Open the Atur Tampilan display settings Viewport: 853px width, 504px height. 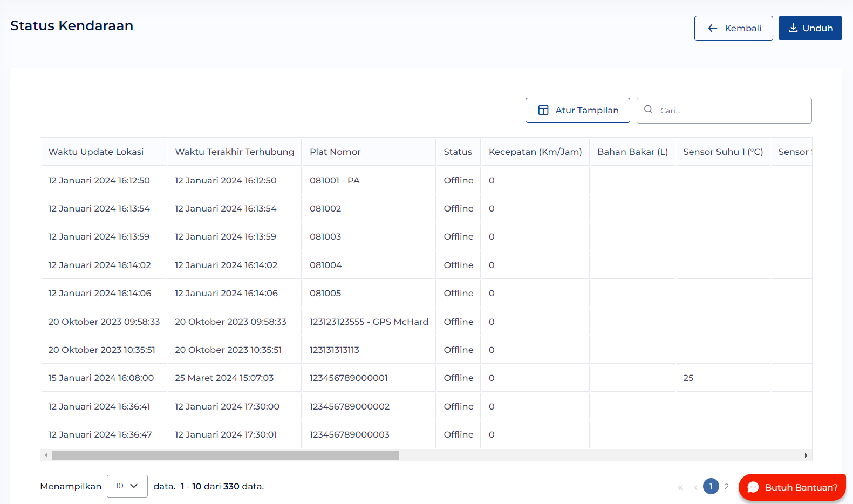(x=577, y=110)
